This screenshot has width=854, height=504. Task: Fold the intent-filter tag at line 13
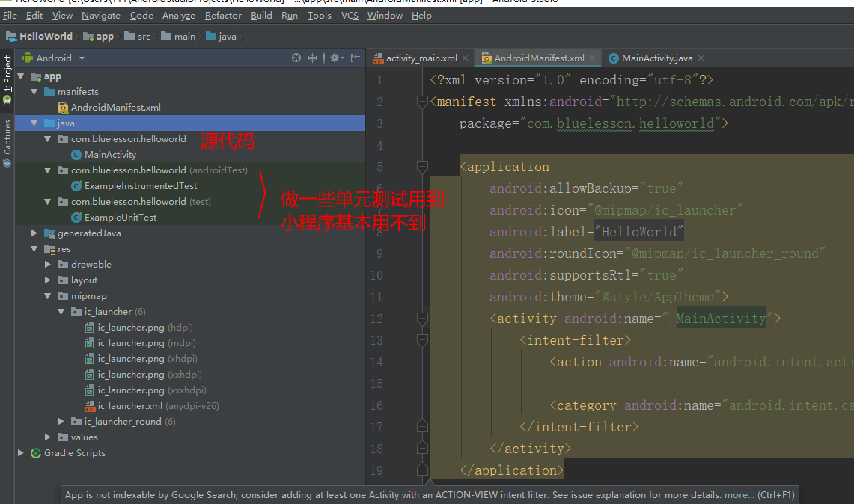point(422,340)
